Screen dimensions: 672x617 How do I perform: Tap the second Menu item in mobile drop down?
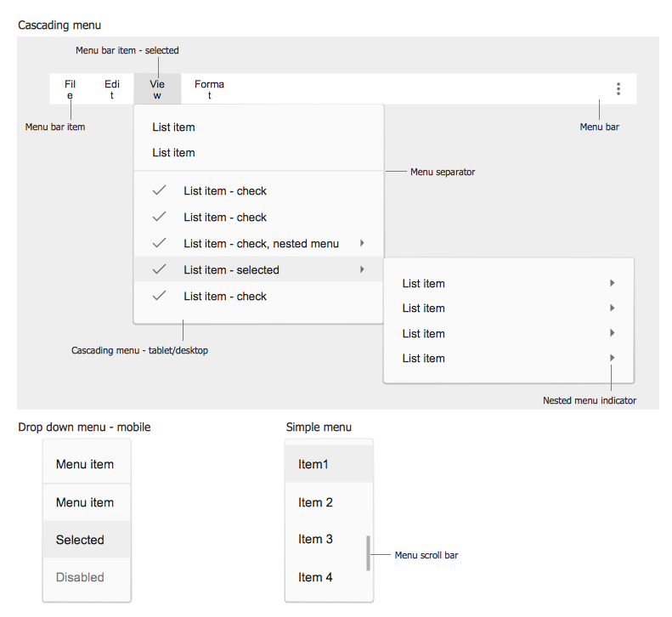pos(87,502)
